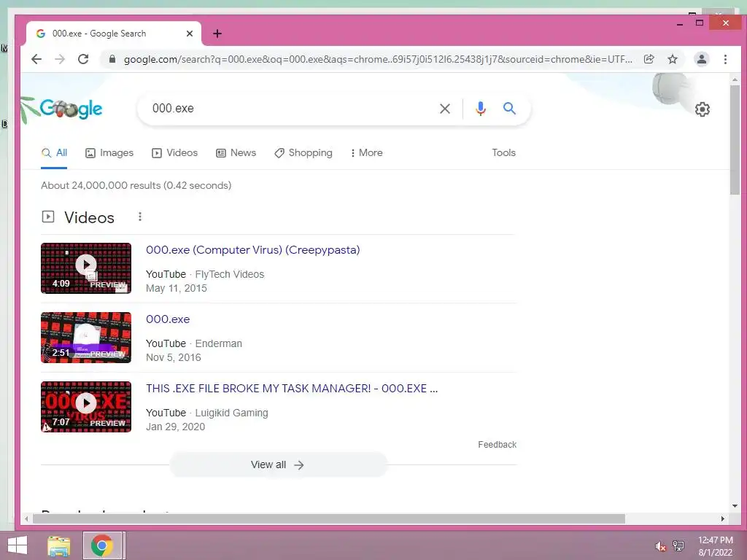Open the taskbar clock and date
This screenshot has width=747, height=560.
716,546
